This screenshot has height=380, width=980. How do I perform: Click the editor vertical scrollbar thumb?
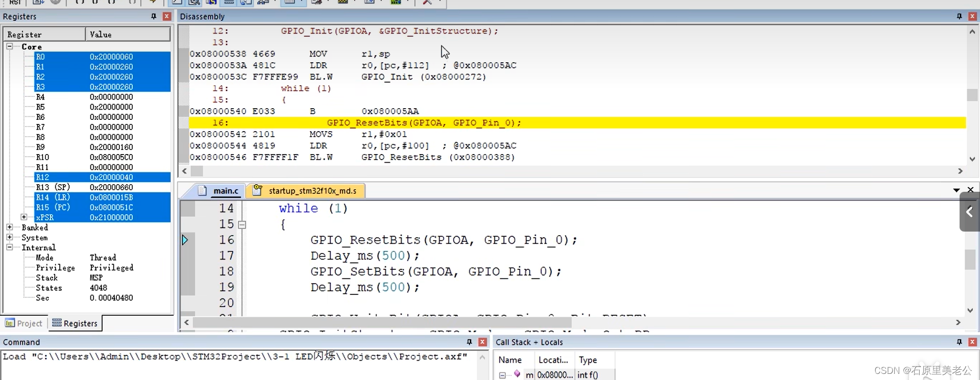(970, 259)
